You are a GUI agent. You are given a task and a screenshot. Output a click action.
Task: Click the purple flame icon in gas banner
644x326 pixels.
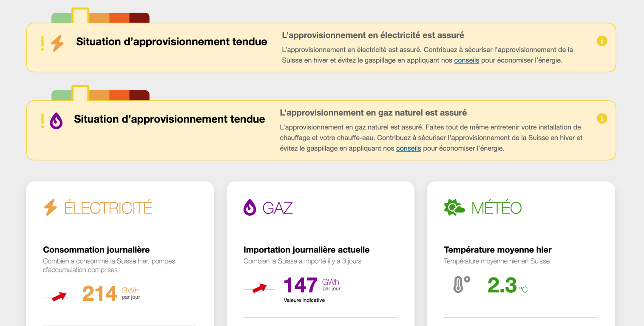pyautogui.click(x=56, y=121)
